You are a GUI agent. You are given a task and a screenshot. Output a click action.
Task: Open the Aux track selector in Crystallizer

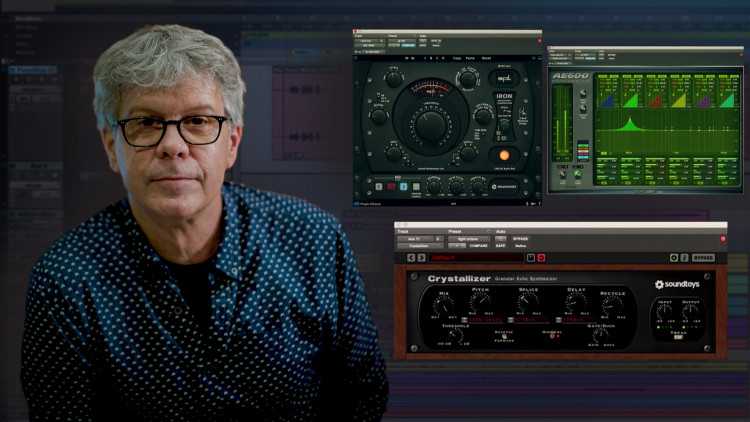tap(416, 239)
